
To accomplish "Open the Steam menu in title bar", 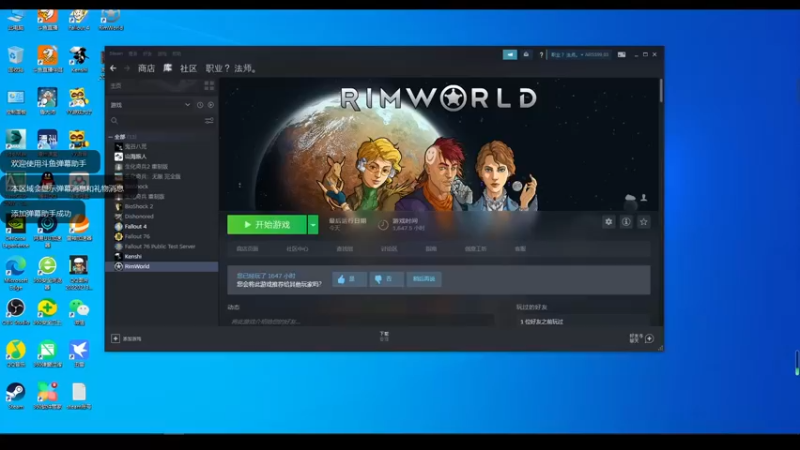I will (x=116, y=54).
